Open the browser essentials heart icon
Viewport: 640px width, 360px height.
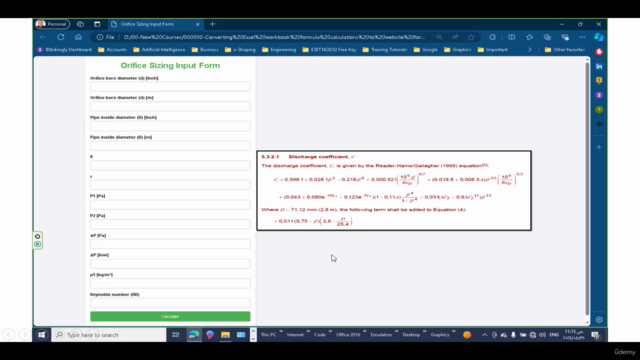tap(565, 37)
